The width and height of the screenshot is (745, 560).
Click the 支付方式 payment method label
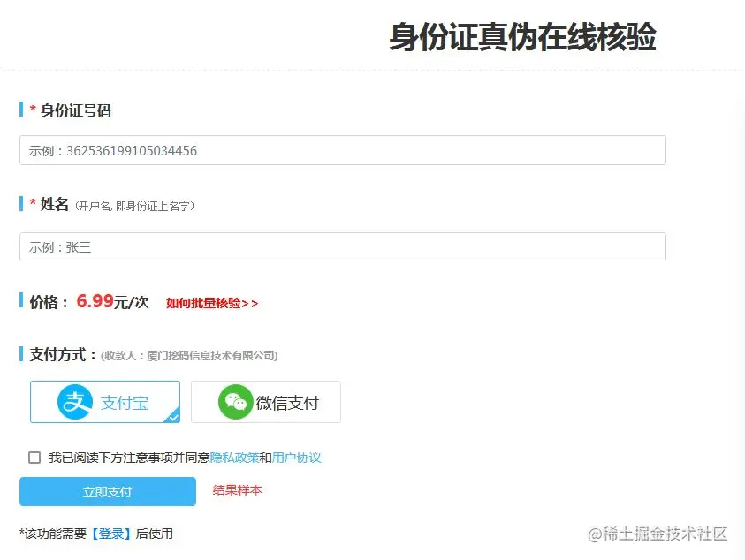click(57, 354)
